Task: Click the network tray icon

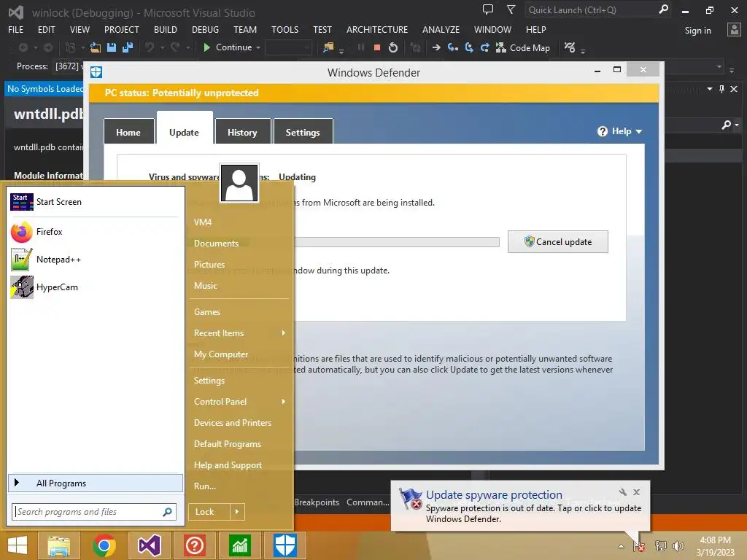Action: point(661,546)
